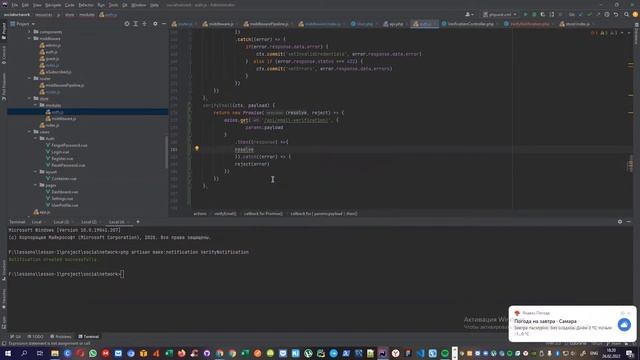Select Settings.vue in project tree
This screenshot has width=640, height=360.
point(60,198)
